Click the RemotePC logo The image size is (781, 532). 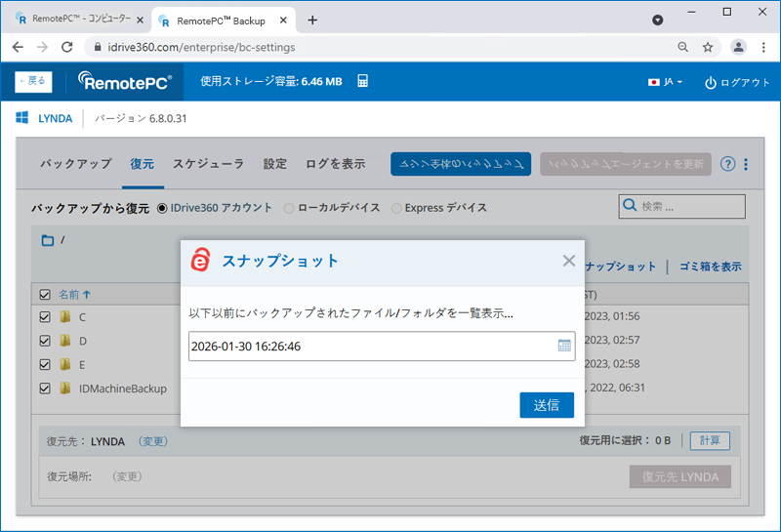125,81
